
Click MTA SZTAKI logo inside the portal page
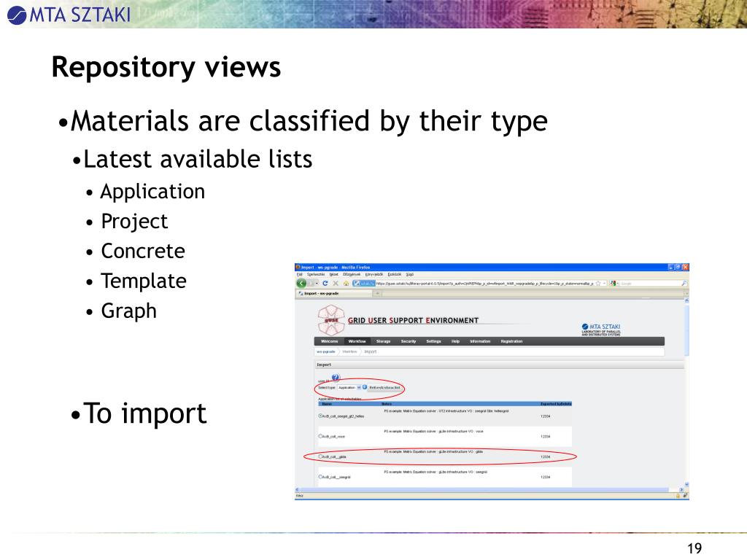[601, 330]
